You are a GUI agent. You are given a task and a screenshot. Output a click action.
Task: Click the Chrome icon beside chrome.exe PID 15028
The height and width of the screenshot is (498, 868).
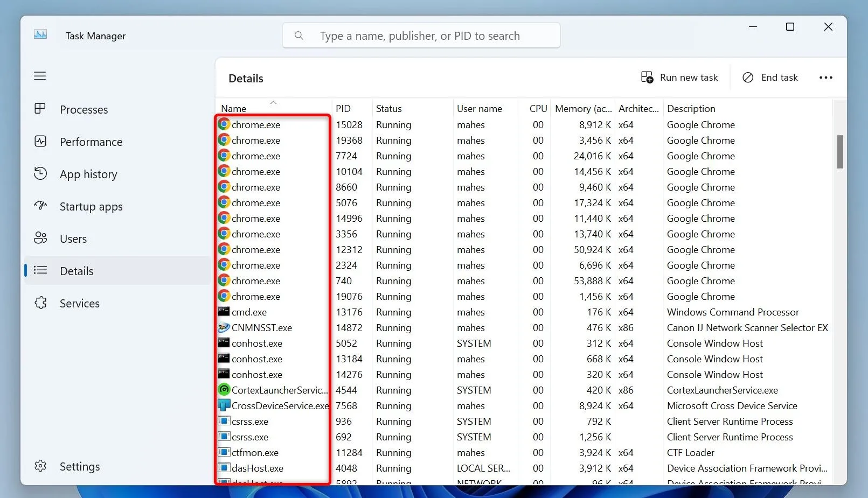tap(224, 124)
